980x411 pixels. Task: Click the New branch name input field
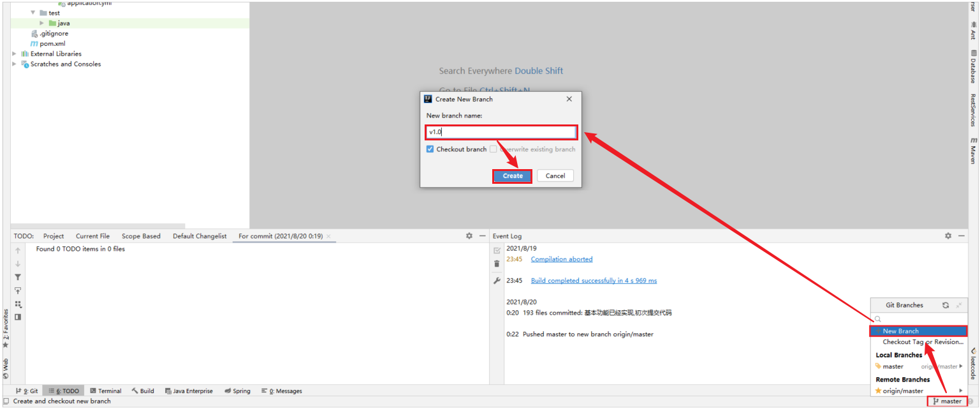pos(501,132)
